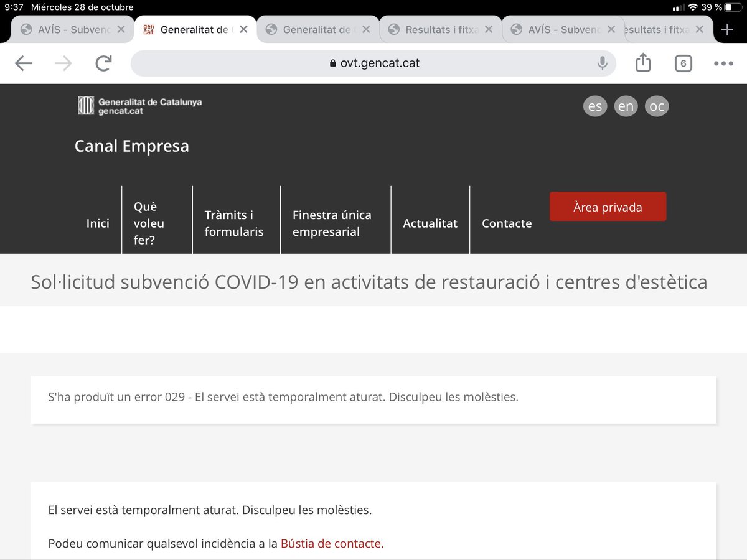Open Què voleu fer? menu
This screenshot has width=747, height=560.
coord(149,223)
